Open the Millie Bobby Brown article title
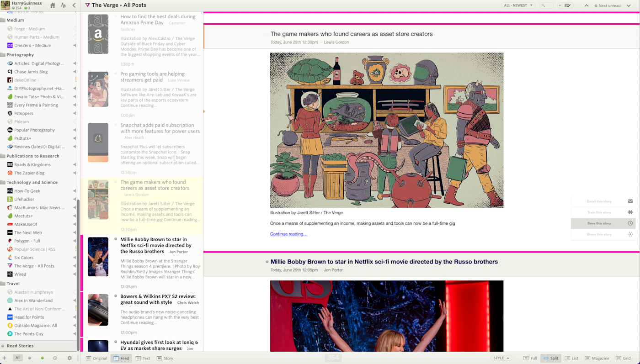The height and width of the screenshot is (364, 640). [384, 262]
